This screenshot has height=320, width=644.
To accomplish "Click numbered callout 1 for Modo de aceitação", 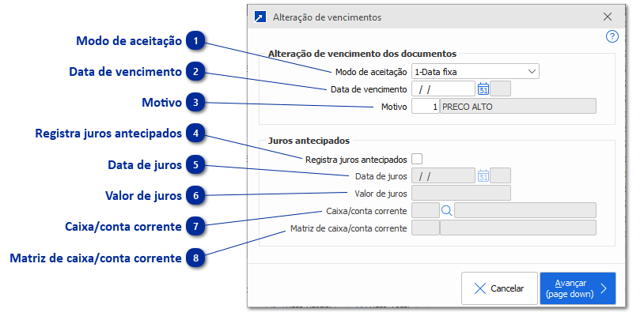I will (195, 40).
